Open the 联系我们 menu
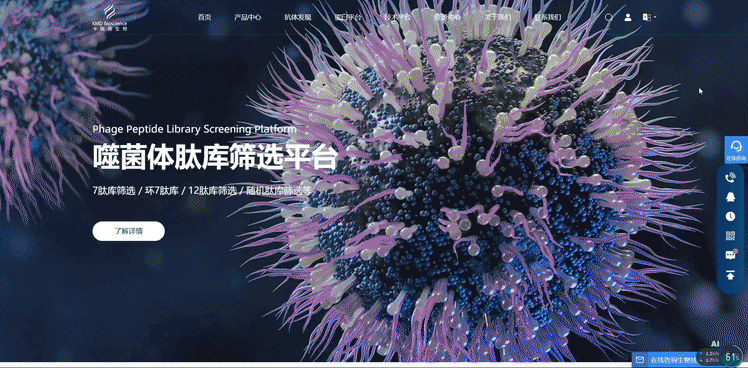This screenshot has height=368, width=748. (x=548, y=17)
